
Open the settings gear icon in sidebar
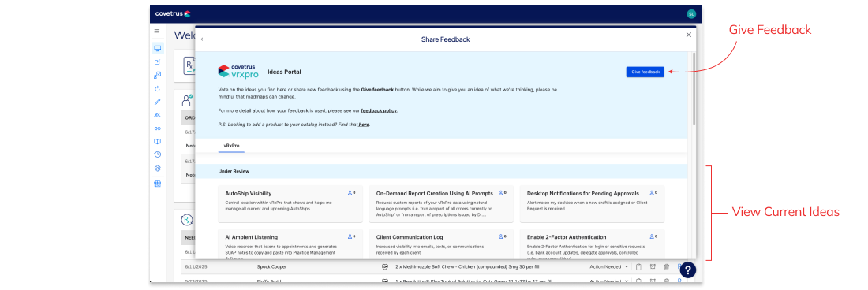157,168
